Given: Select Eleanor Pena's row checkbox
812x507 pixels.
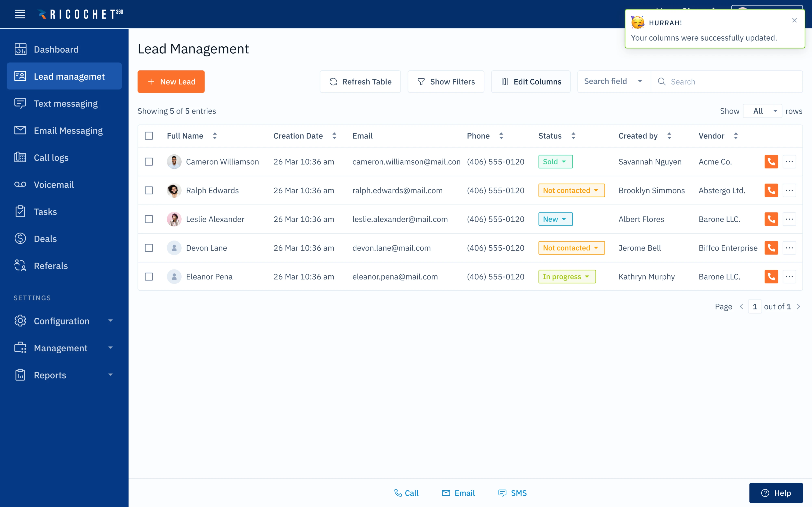Looking at the screenshot, I should (x=149, y=277).
